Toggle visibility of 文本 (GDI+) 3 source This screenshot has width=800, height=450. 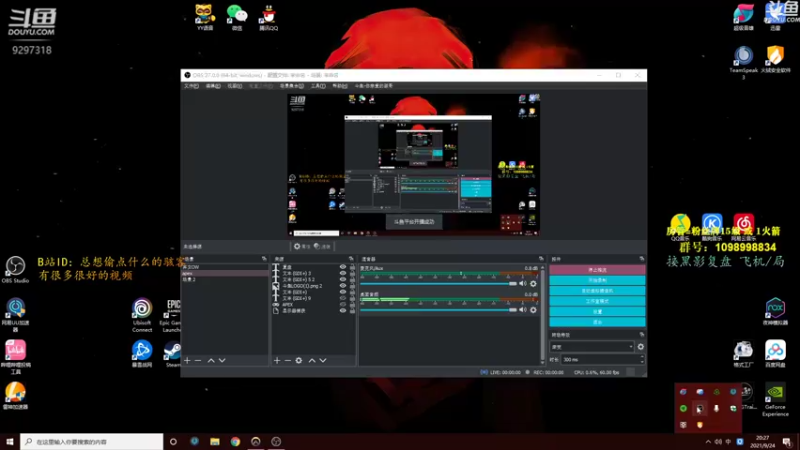343,273
